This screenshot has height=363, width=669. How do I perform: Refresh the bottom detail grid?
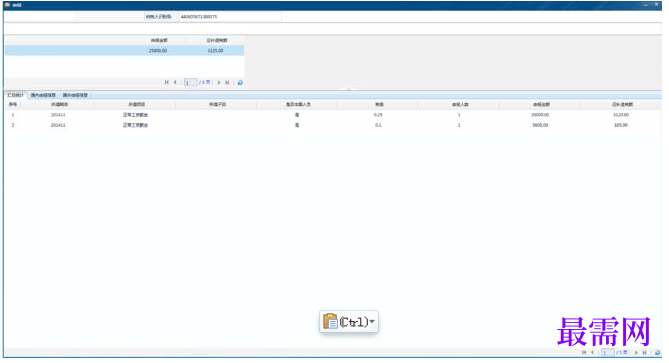point(657,352)
